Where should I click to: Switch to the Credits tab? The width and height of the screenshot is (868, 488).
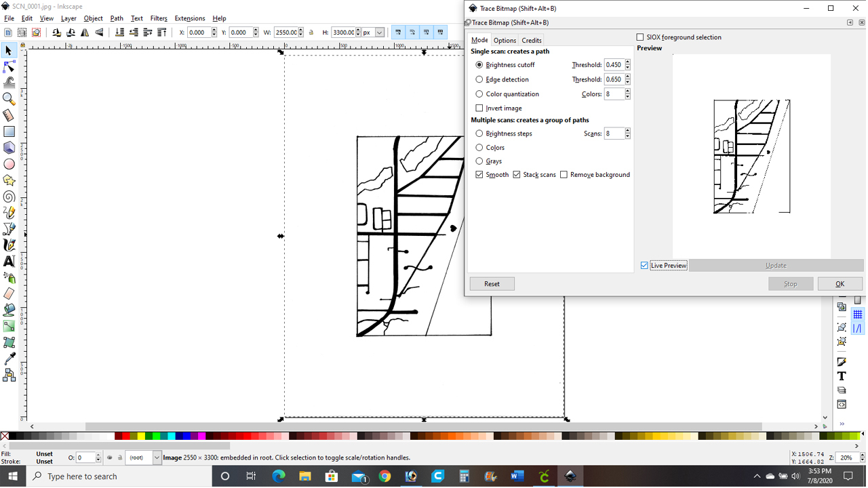click(532, 41)
